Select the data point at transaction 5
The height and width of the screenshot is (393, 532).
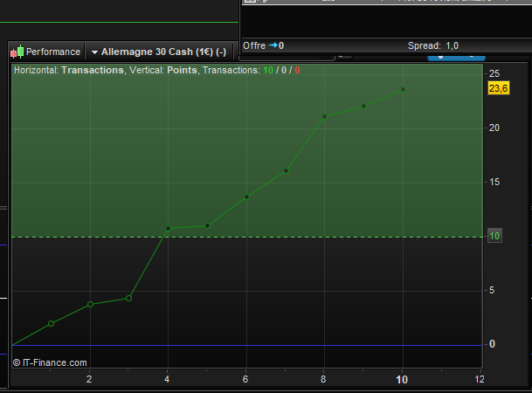tap(208, 226)
